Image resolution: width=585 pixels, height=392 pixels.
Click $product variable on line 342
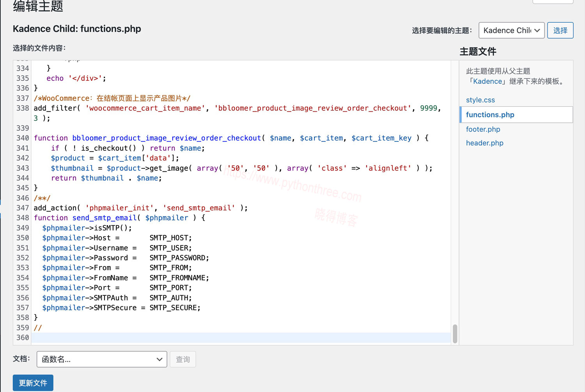click(68, 158)
